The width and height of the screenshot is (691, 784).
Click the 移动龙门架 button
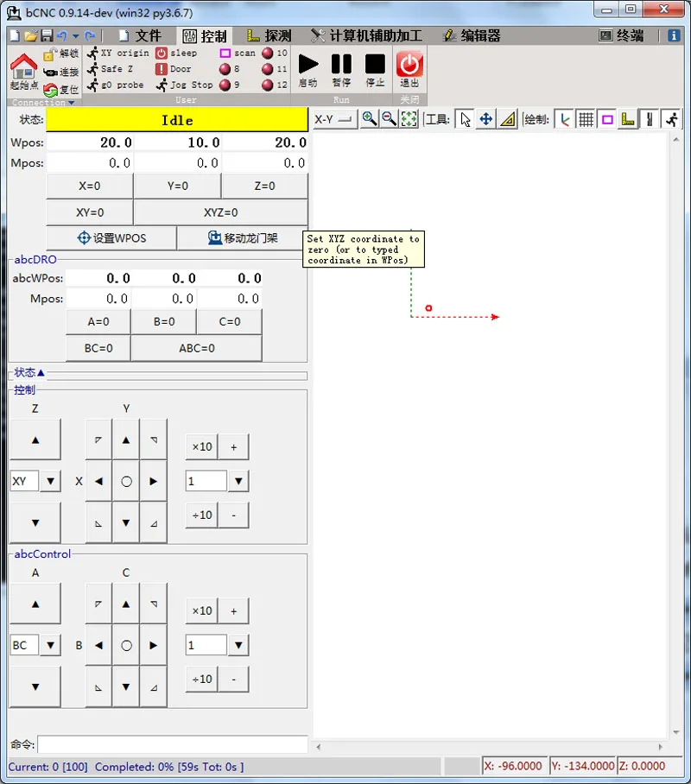pyautogui.click(x=242, y=238)
